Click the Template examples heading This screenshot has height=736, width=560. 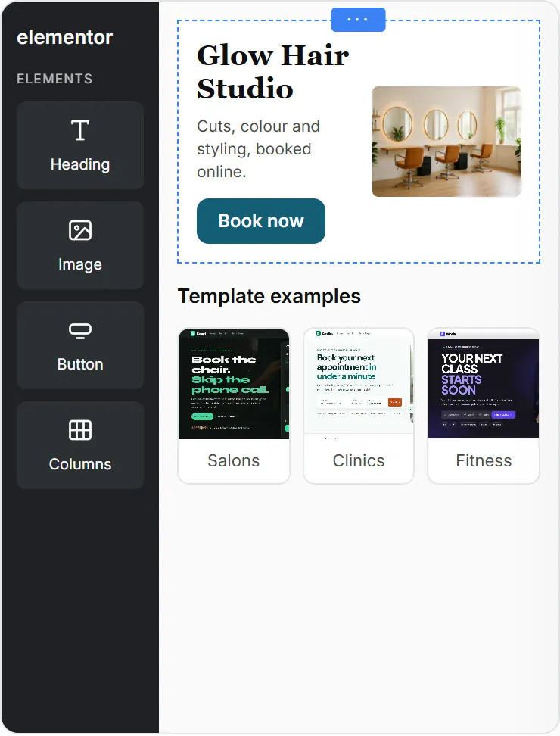click(x=269, y=297)
